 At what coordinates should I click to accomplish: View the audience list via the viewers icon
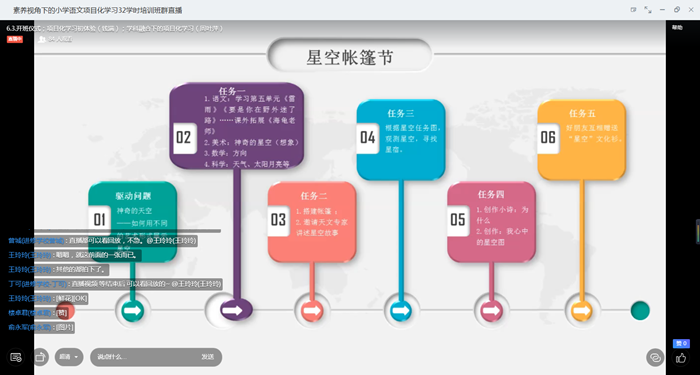tap(42, 39)
